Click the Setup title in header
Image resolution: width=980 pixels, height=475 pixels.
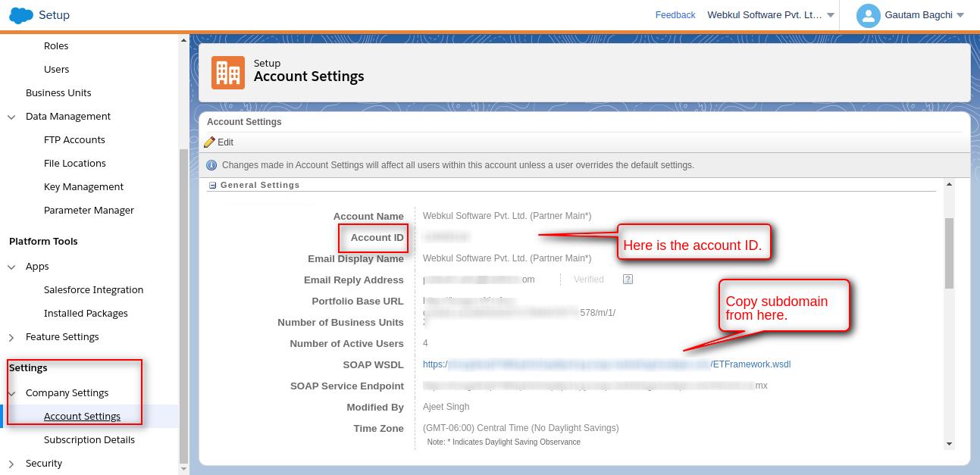pyautogui.click(x=54, y=14)
